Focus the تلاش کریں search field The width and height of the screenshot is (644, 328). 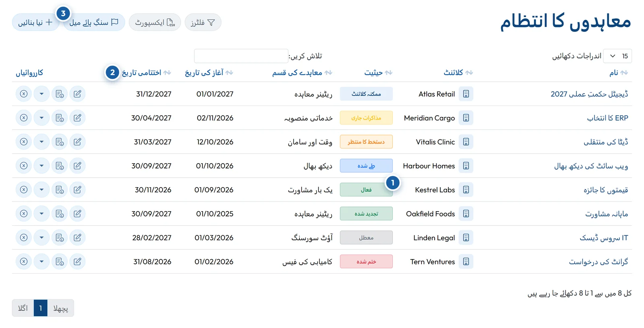pyautogui.click(x=241, y=56)
